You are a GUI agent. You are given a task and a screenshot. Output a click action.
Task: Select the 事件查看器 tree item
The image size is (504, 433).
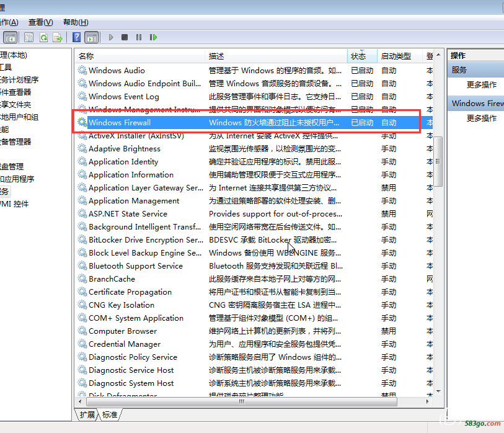[x=15, y=92]
